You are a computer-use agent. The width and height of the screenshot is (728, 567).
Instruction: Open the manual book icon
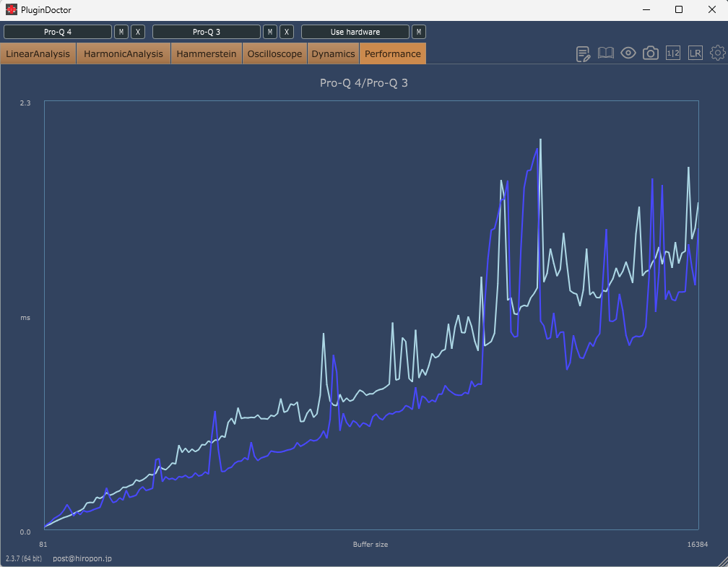coord(605,53)
